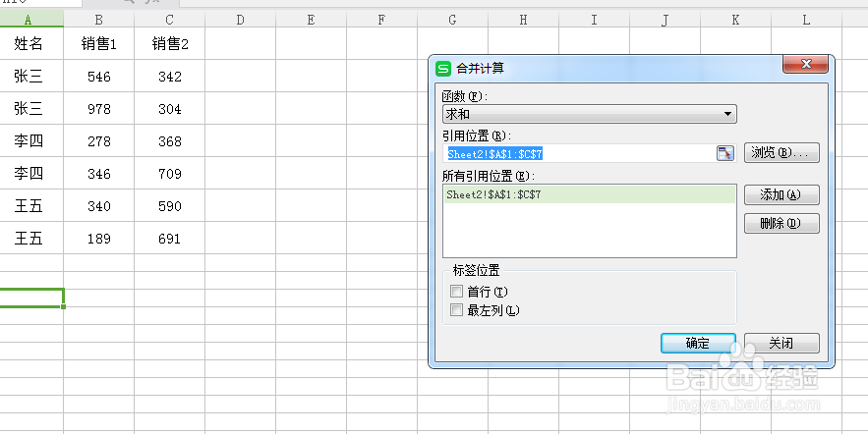Select the column D header

[x=240, y=19]
